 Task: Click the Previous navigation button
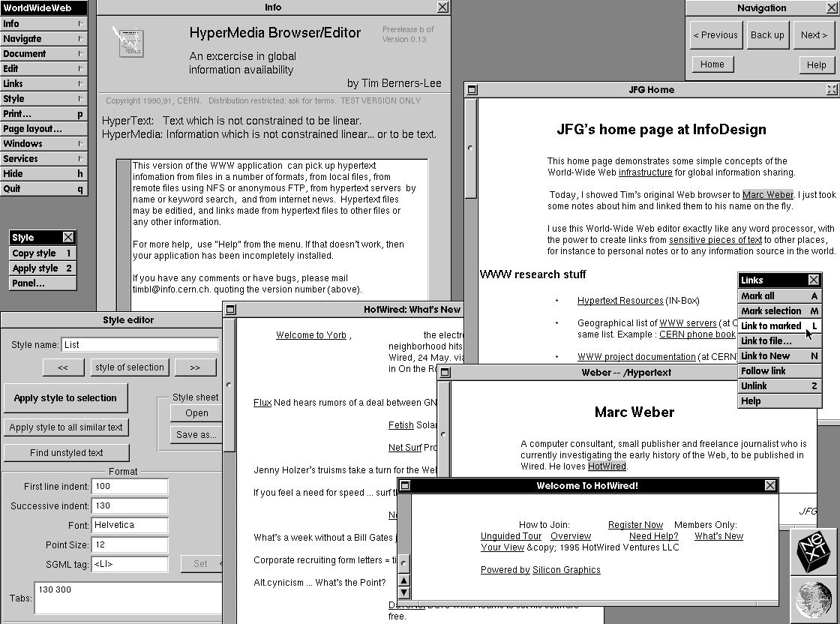pyautogui.click(x=715, y=34)
